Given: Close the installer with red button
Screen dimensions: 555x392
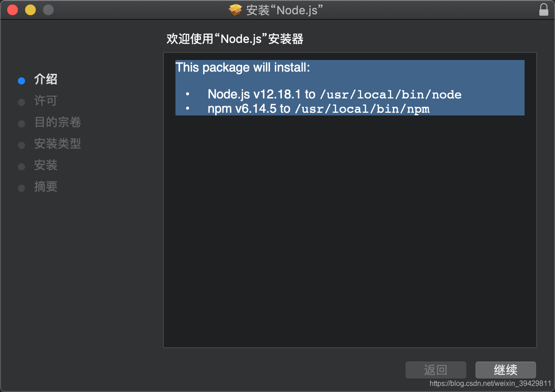Looking at the screenshot, I should [x=13, y=10].
